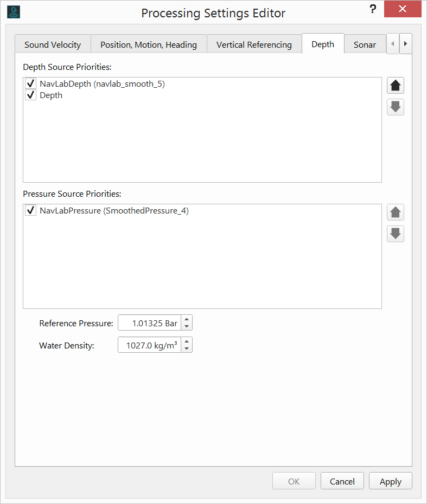Click the help question mark
This screenshot has width=427, height=504.
[372, 9]
